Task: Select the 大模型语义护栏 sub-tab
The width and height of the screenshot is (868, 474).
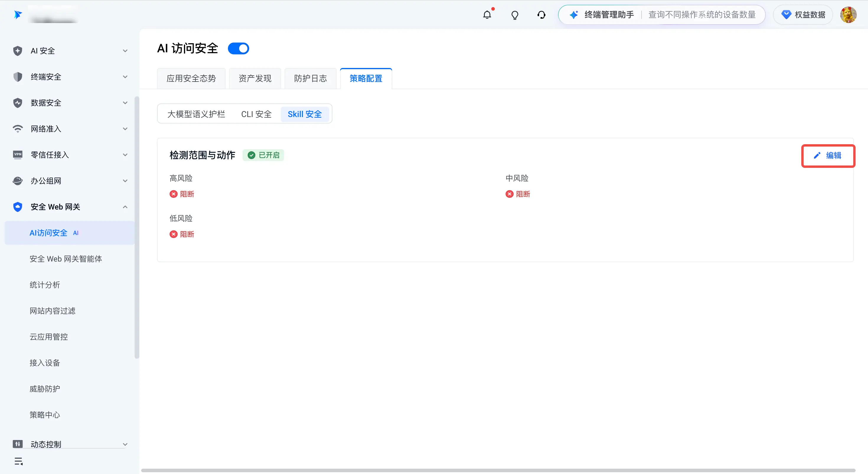Action: (x=196, y=114)
